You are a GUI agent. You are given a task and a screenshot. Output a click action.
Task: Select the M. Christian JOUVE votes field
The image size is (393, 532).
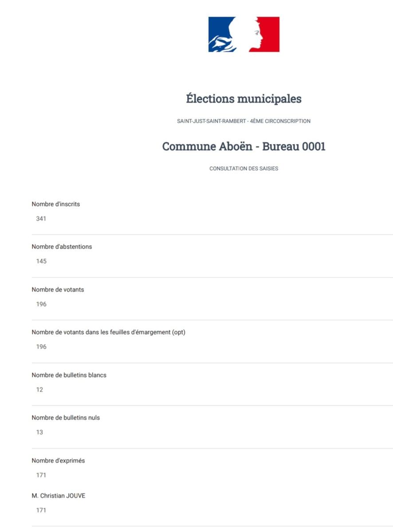(41, 510)
